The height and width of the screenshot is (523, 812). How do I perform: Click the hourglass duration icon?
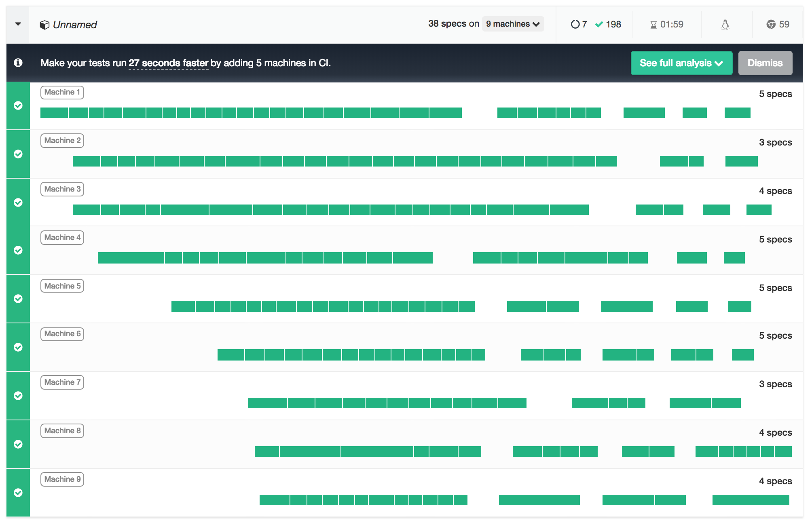(x=653, y=25)
